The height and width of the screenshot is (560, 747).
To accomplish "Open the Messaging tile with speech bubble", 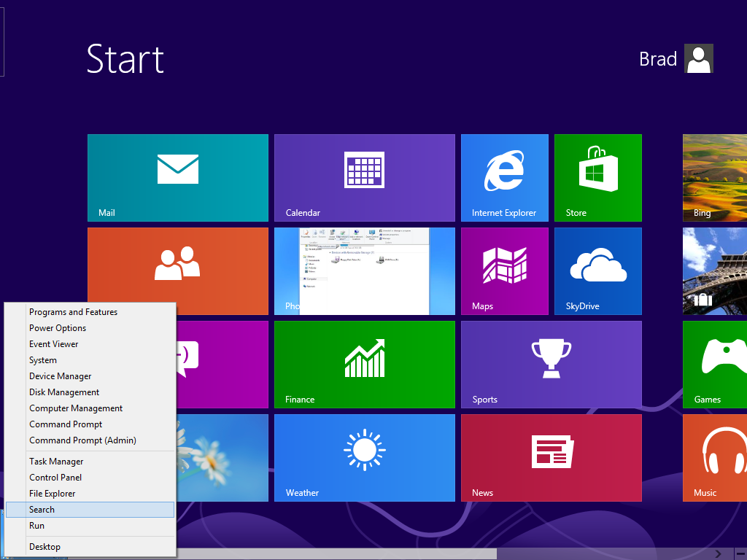I will coord(222,365).
